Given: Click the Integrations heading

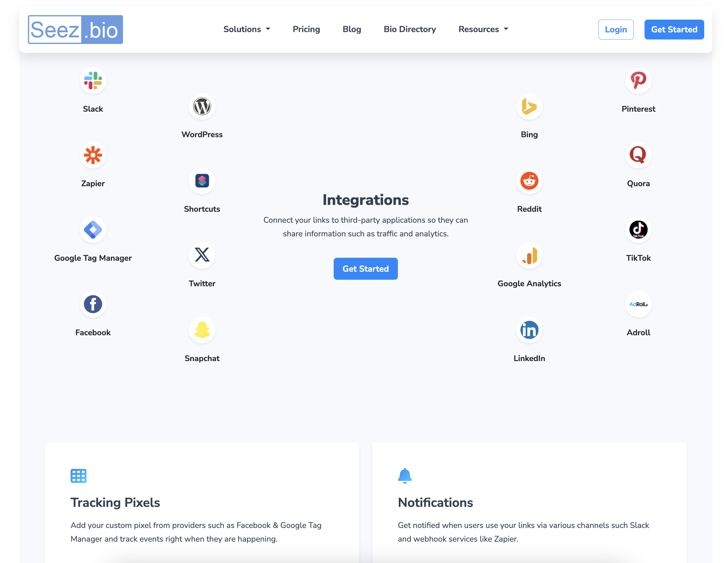Looking at the screenshot, I should [x=366, y=200].
